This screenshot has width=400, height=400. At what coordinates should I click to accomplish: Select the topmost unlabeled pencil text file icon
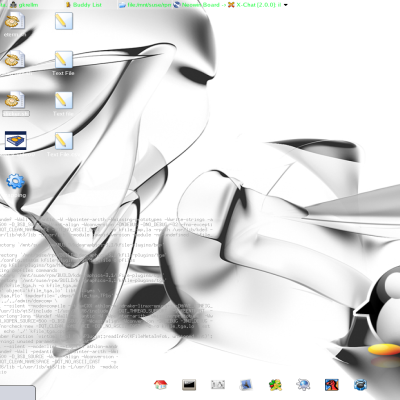[63, 21]
